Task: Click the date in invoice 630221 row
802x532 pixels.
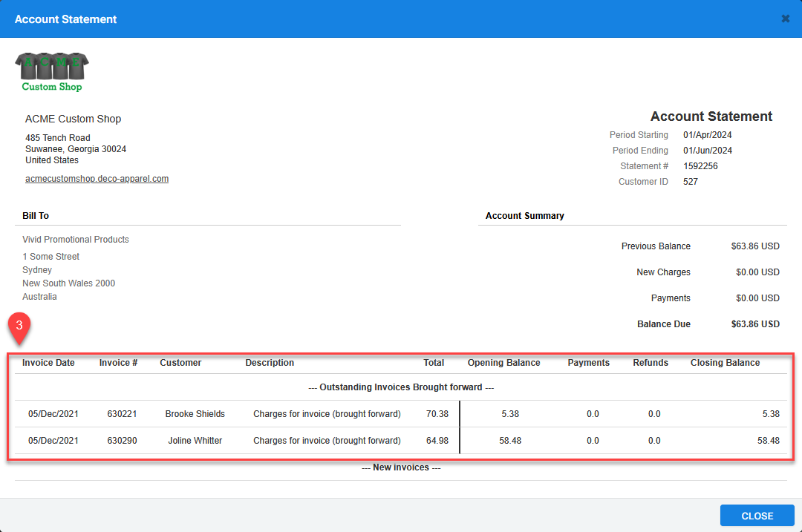Action: [53, 414]
